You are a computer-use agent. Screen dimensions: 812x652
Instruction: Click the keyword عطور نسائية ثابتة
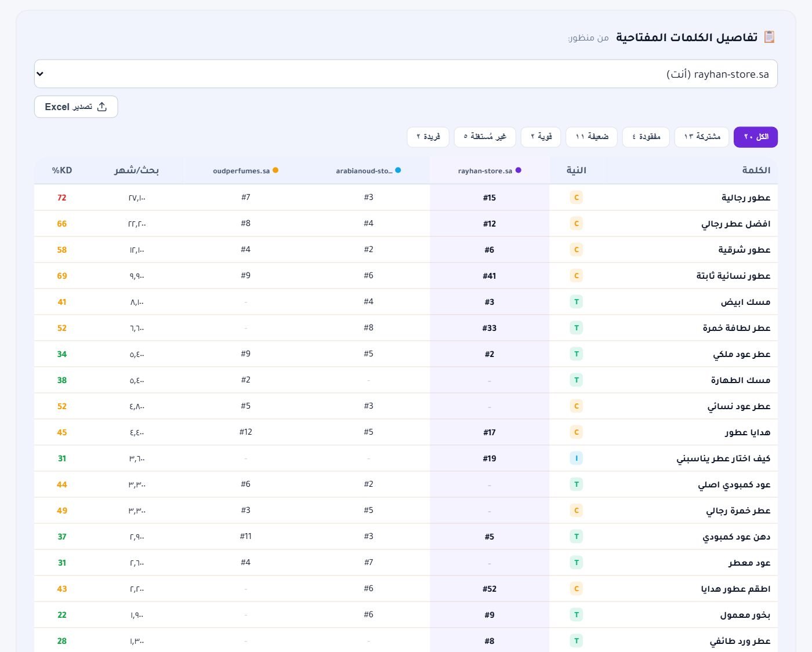click(x=733, y=276)
